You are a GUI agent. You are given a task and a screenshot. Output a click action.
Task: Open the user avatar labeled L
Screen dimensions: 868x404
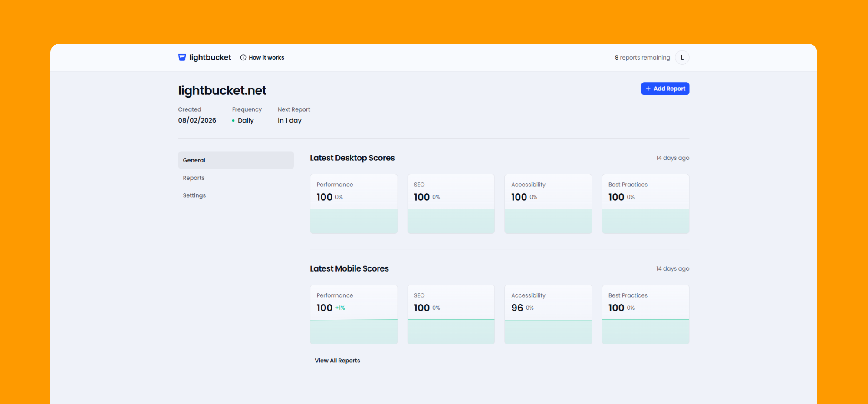(682, 57)
